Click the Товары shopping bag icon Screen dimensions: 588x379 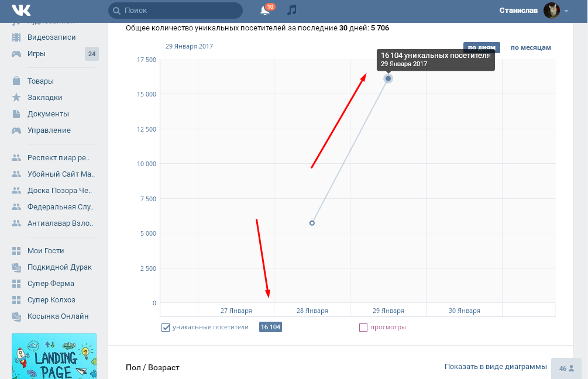(x=16, y=81)
